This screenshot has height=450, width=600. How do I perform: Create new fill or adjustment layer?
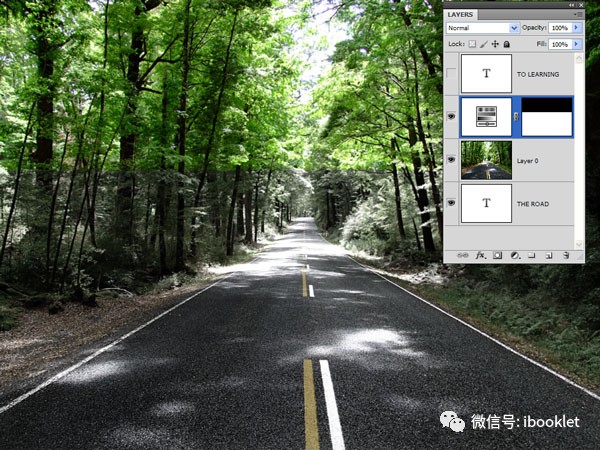point(515,255)
